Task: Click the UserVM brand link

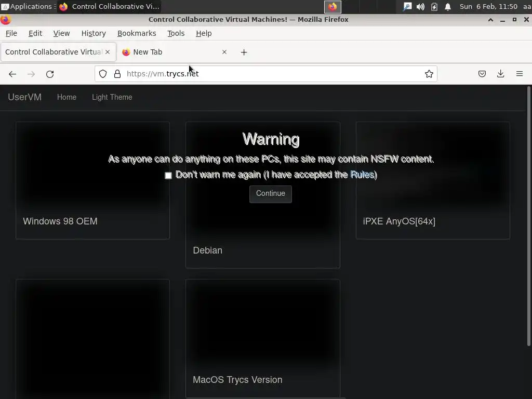Action: tap(25, 97)
